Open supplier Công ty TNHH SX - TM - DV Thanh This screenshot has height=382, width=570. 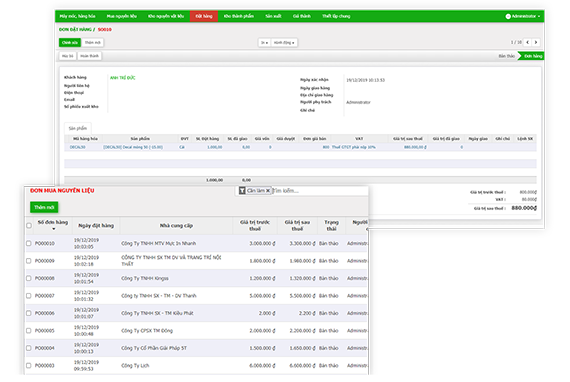click(158, 296)
